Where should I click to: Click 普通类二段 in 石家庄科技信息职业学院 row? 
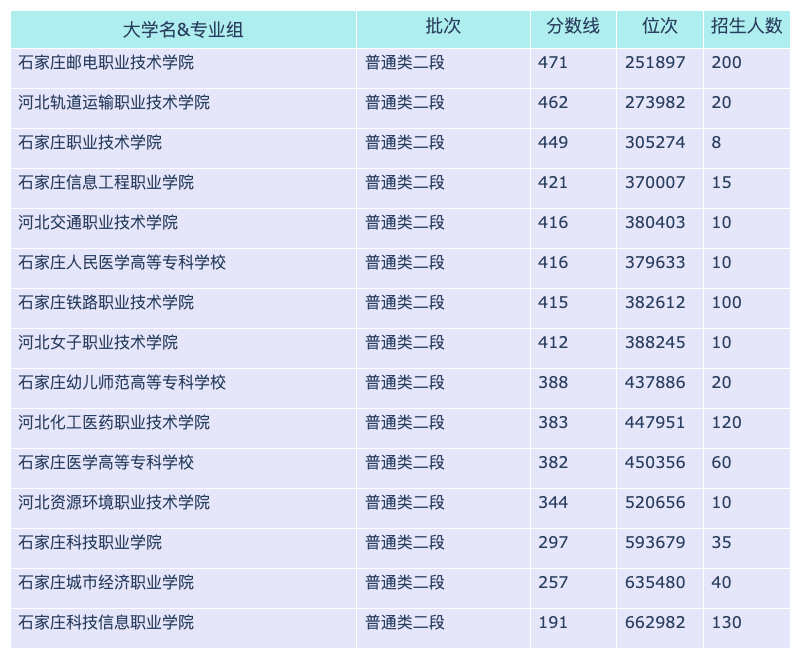pyautogui.click(x=405, y=622)
